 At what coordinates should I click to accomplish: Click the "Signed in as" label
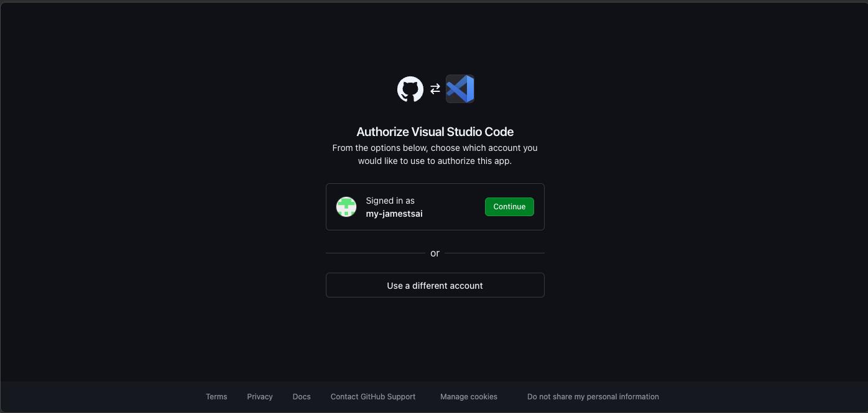pos(390,201)
